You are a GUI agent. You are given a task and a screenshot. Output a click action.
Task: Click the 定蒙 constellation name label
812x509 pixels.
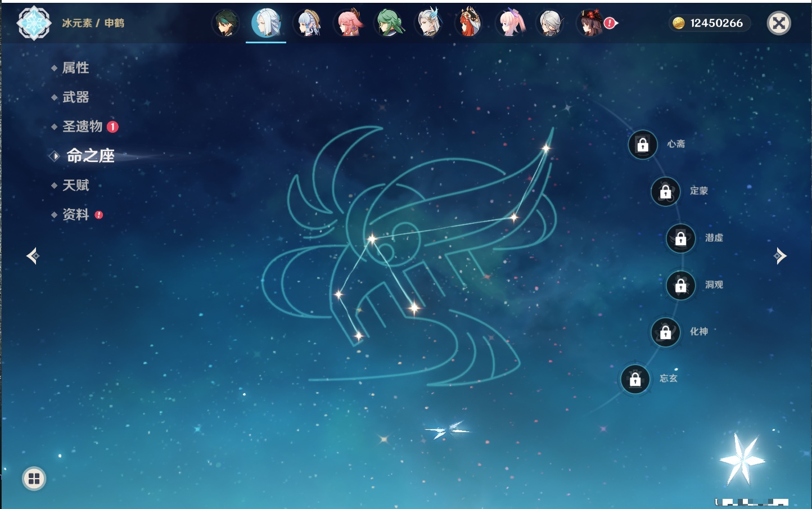point(698,191)
